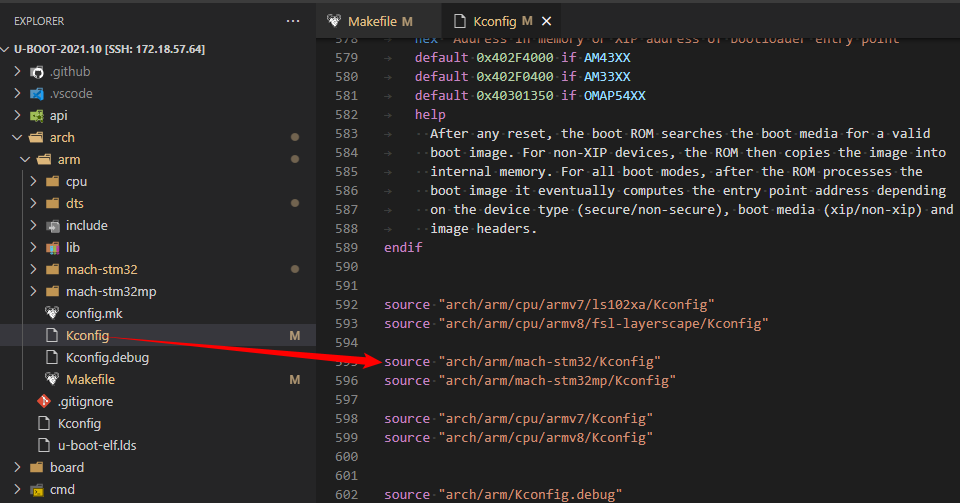
Task: Click the api folder icon
Action: point(37,116)
